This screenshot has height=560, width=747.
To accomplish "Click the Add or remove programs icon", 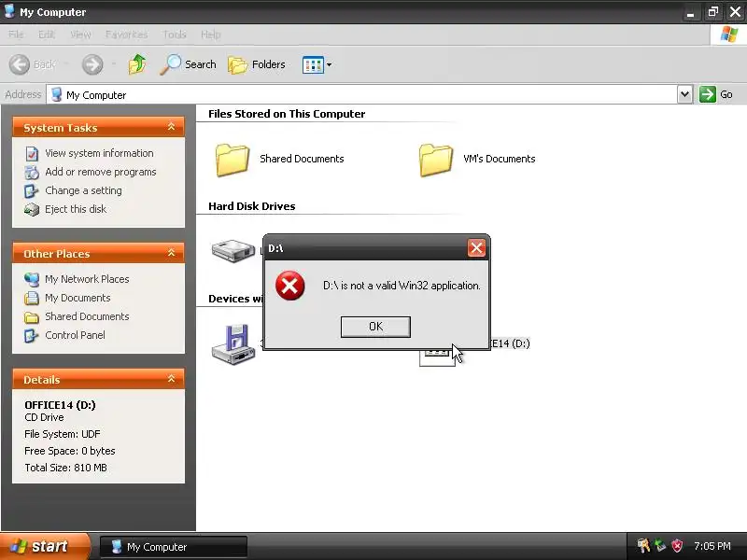I will 32,173.
